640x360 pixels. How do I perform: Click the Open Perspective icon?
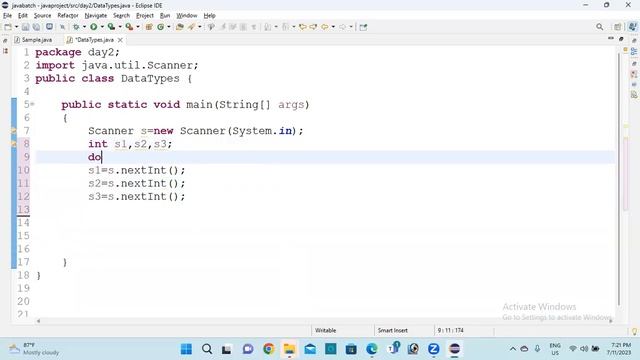[x=618, y=27]
